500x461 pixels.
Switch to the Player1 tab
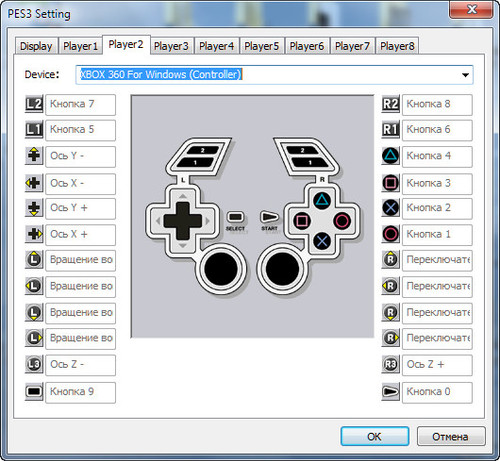[x=80, y=46]
